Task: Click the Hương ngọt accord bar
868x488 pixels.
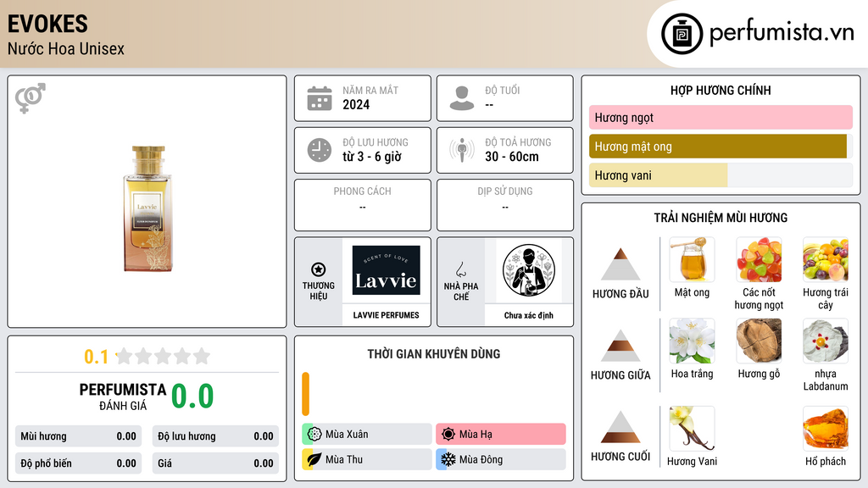Action: (x=721, y=117)
